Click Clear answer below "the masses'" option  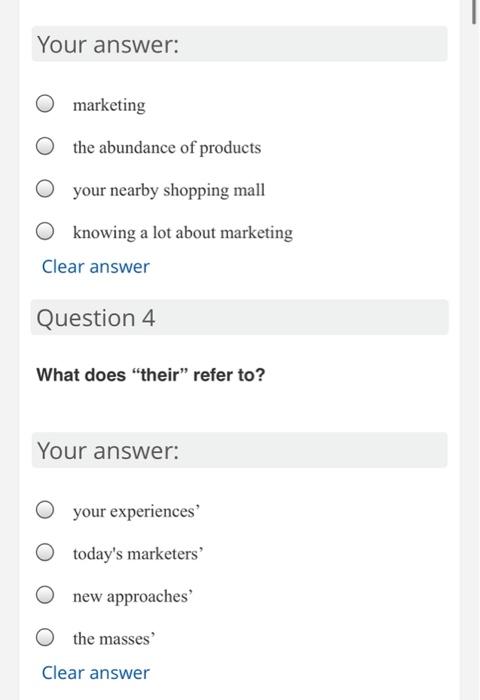coord(96,673)
